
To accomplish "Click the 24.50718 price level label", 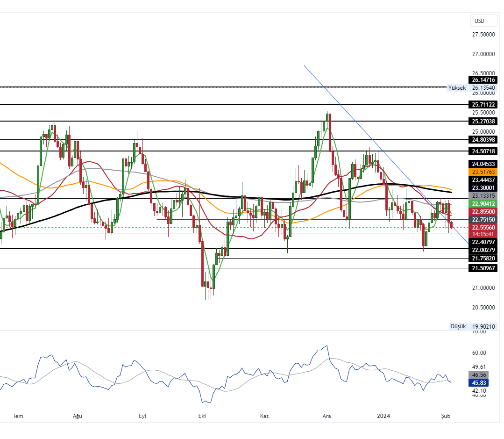I will click(x=483, y=151).
